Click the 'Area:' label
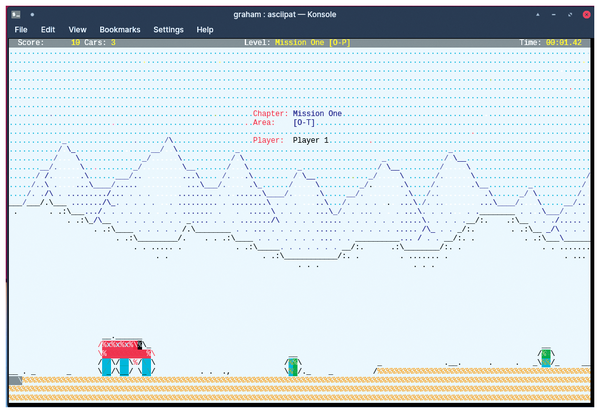 tap(264, 122)
